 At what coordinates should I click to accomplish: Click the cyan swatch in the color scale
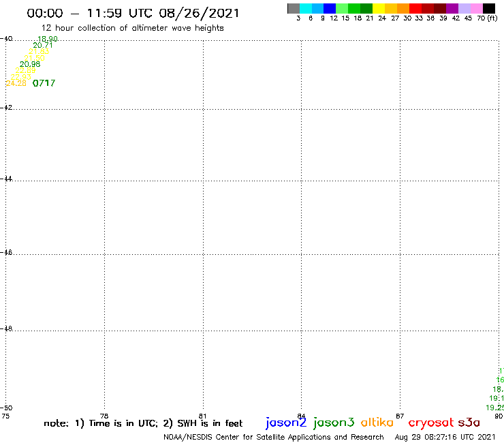coord(306,8)
